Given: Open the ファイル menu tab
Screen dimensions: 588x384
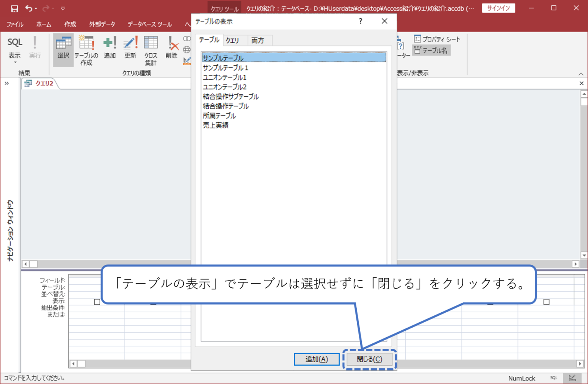Looking at the screenshot, I should coord(15,24).
